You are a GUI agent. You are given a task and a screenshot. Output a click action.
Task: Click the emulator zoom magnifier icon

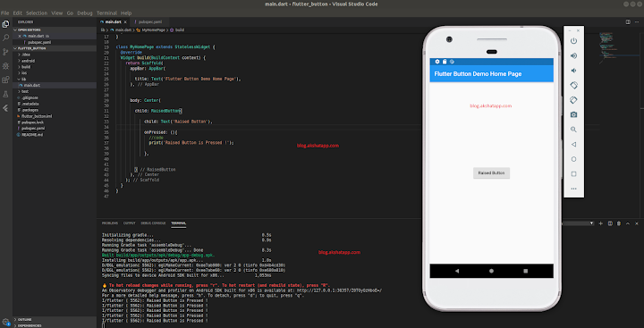point(573,130)
